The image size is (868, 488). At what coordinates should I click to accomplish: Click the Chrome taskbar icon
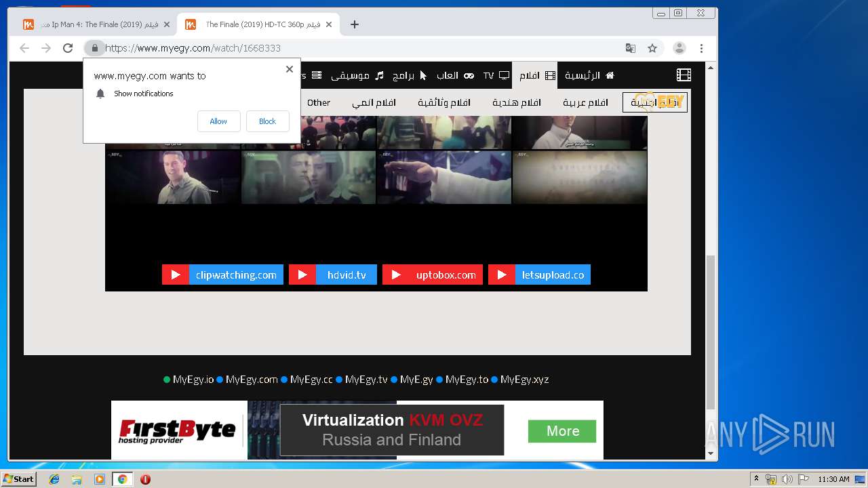pos(122,479)
